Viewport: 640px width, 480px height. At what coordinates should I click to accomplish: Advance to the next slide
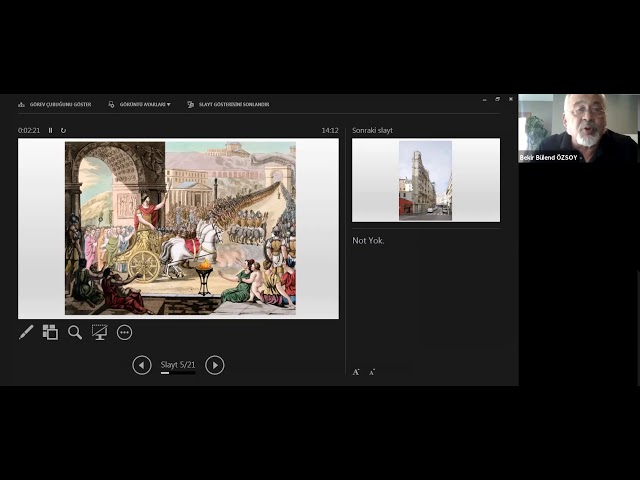click(215, 365)
